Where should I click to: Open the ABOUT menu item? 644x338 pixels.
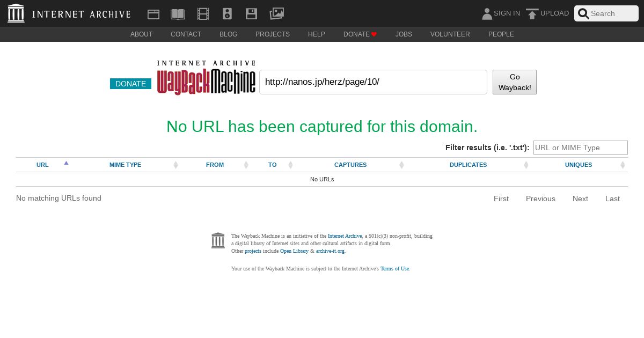(x=142, y=34)
